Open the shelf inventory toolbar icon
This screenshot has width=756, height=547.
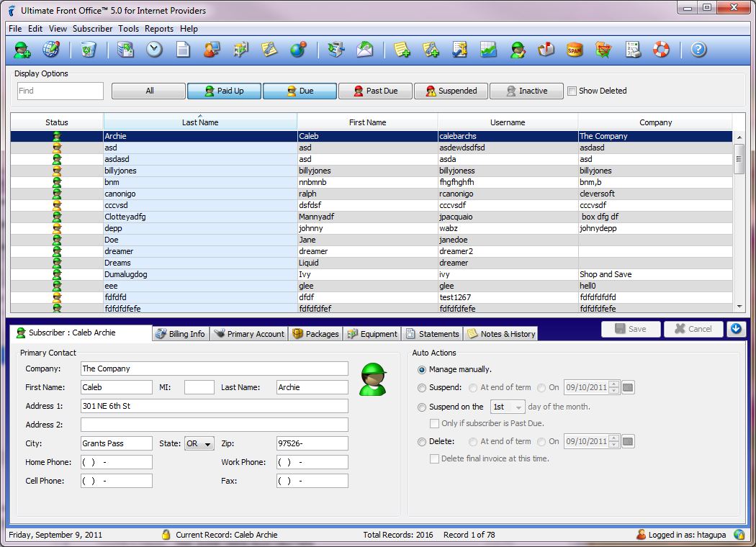point(240,50)
